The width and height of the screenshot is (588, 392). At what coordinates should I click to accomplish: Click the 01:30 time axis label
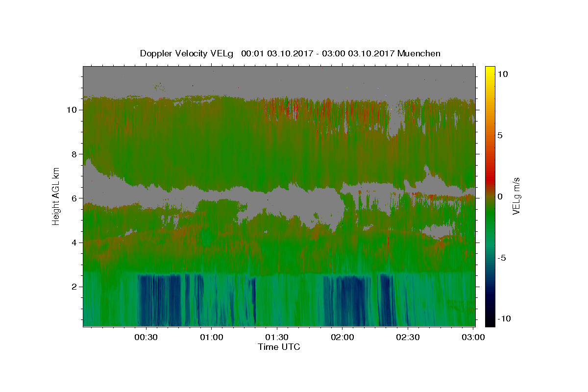click(x=277, y=337)
